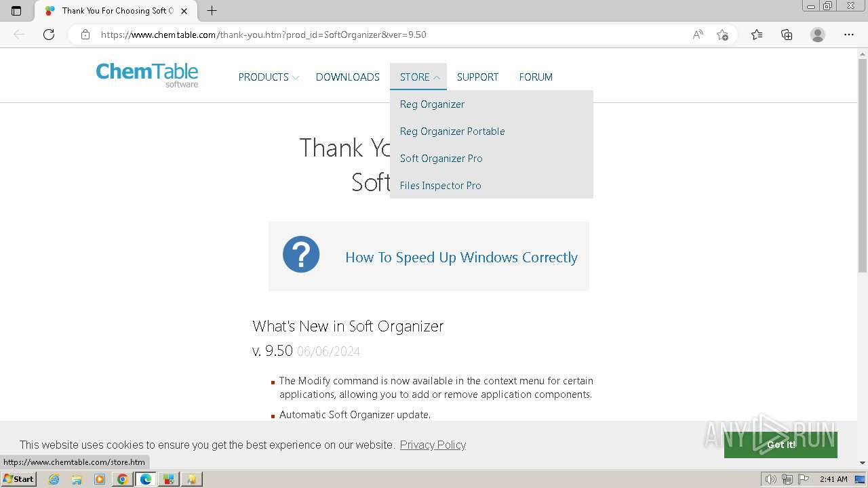Open the tab actions menu icon
868x488 pixels.
[16, 11]
